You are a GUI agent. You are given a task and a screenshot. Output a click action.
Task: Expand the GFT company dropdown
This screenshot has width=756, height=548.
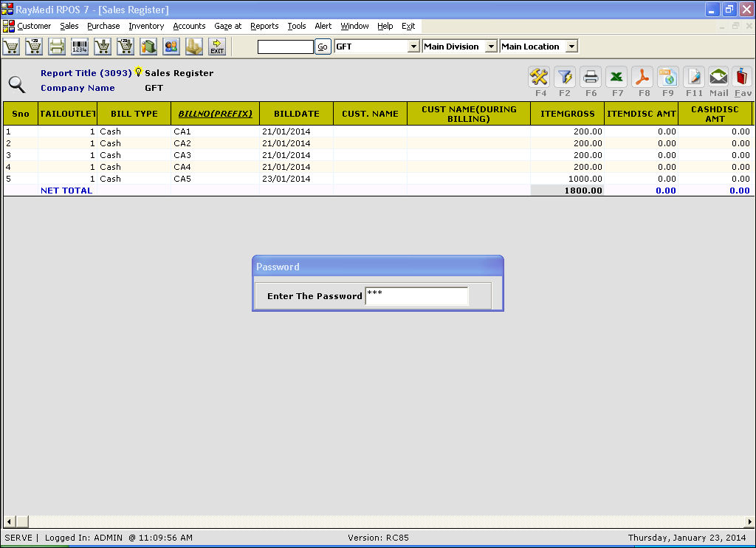pos(413,47)
